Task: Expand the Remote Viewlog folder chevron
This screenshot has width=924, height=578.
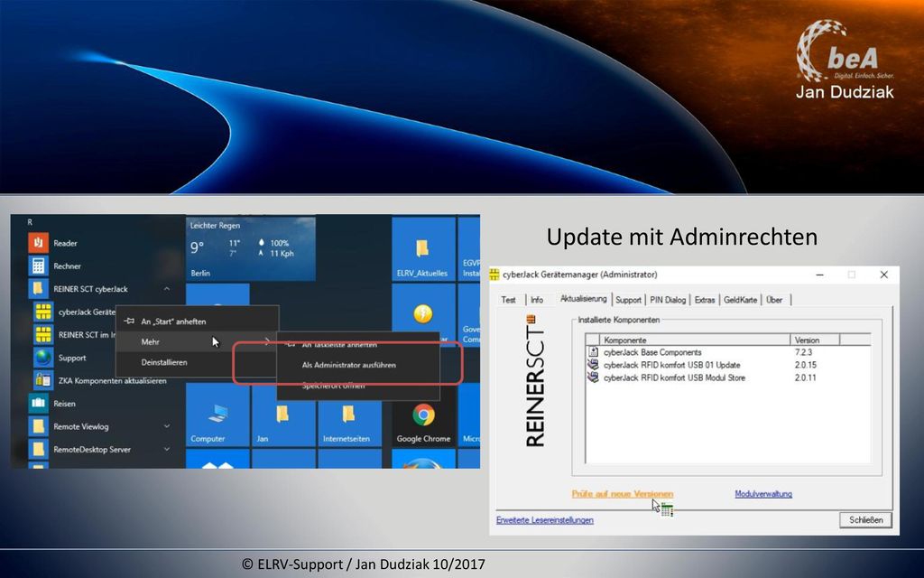Action: [x=167, y=426]
